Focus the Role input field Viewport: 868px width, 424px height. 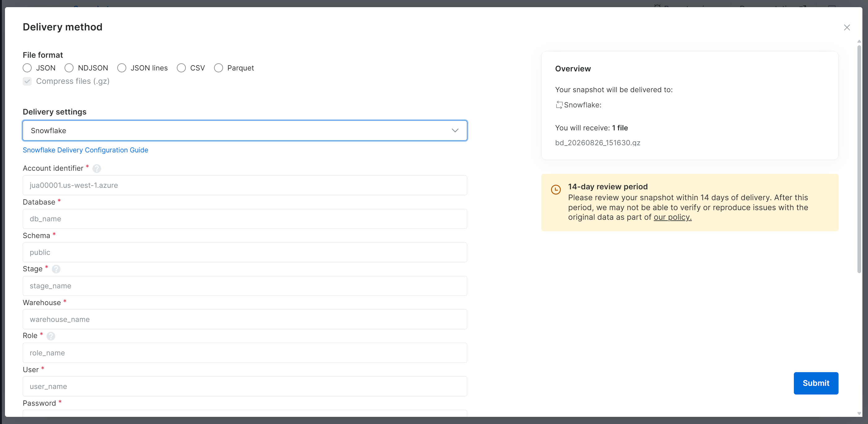click(x=245, y=353)
